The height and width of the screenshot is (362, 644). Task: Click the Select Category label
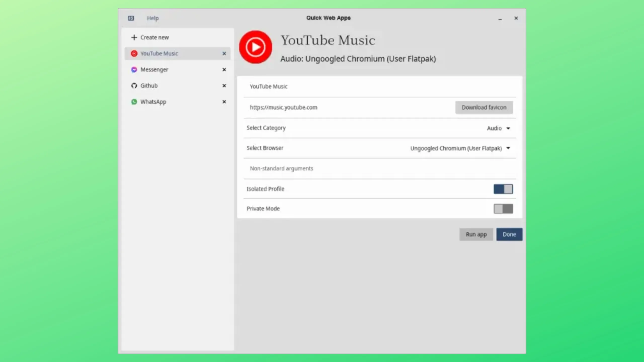coord(266,128)
